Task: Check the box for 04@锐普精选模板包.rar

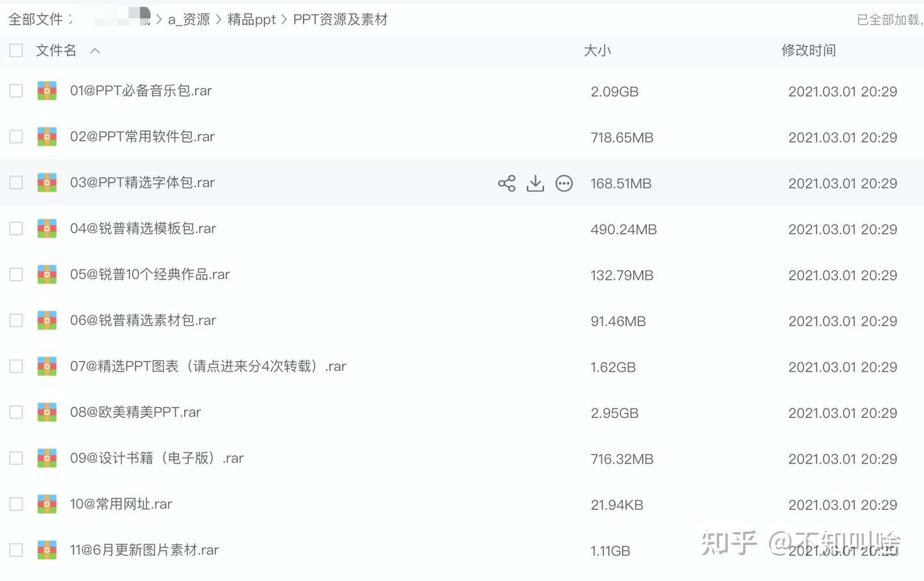Action: click(x=16, y=229)
